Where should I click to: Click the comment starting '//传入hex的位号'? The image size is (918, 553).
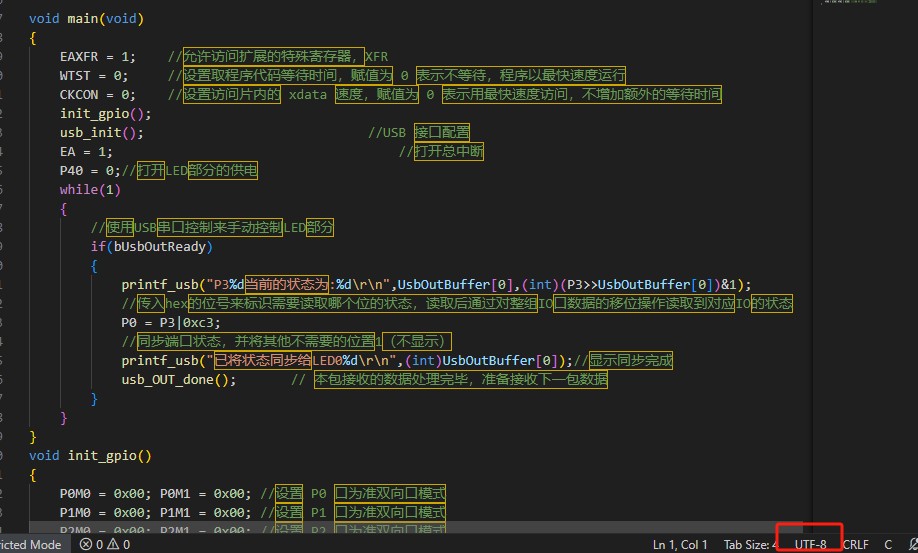(457, 303)
